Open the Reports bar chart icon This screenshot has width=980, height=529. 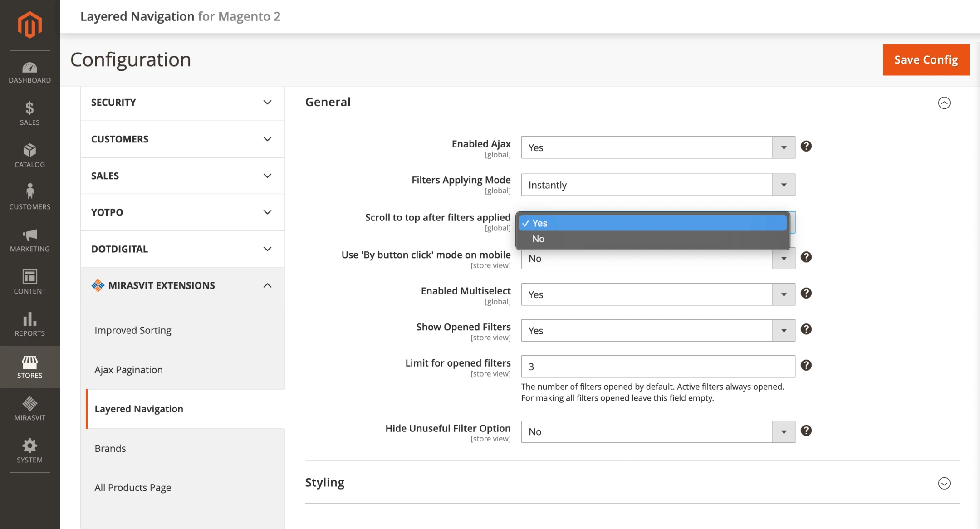[29, 324]
